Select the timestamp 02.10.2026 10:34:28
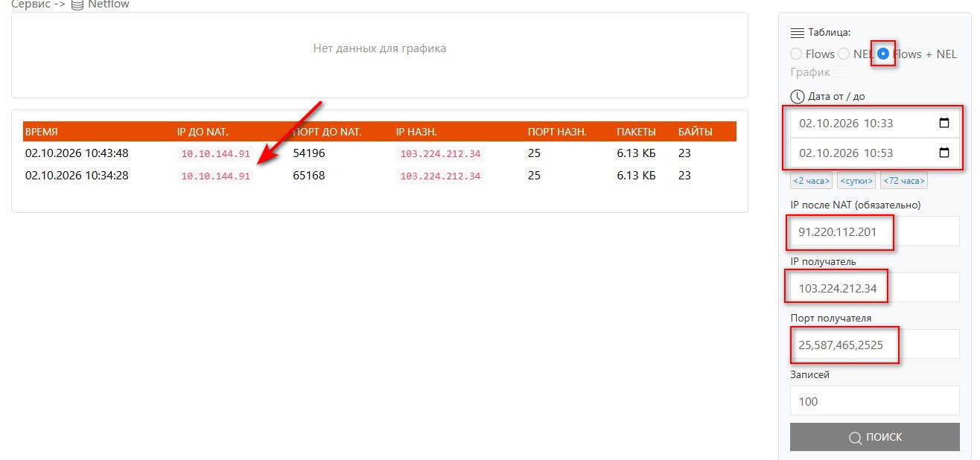 [x=77, y=176]
